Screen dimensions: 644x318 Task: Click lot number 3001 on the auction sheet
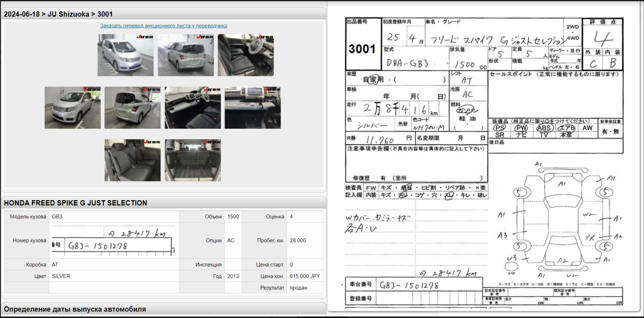point(362,49)
